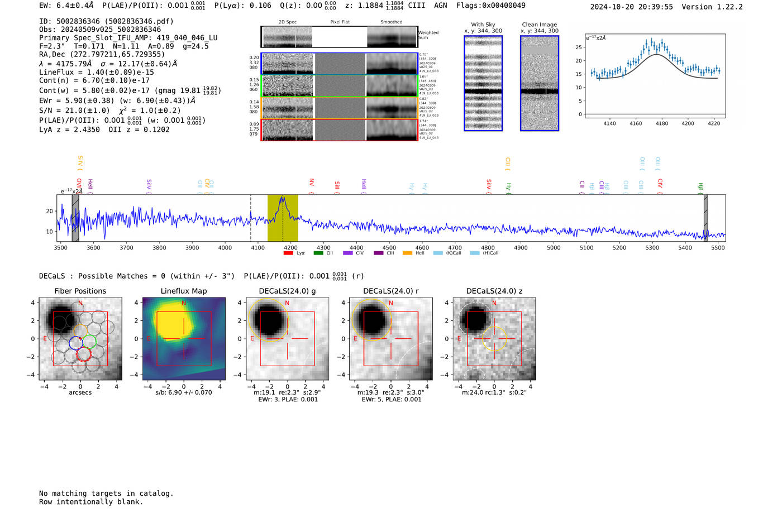Click the red SiII line label

pyautogui.click(x=337, y=186)
